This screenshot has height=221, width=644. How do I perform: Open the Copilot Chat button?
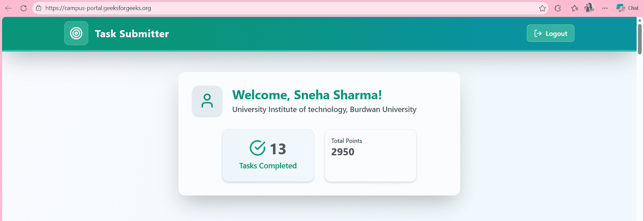[x=627, y=8]
